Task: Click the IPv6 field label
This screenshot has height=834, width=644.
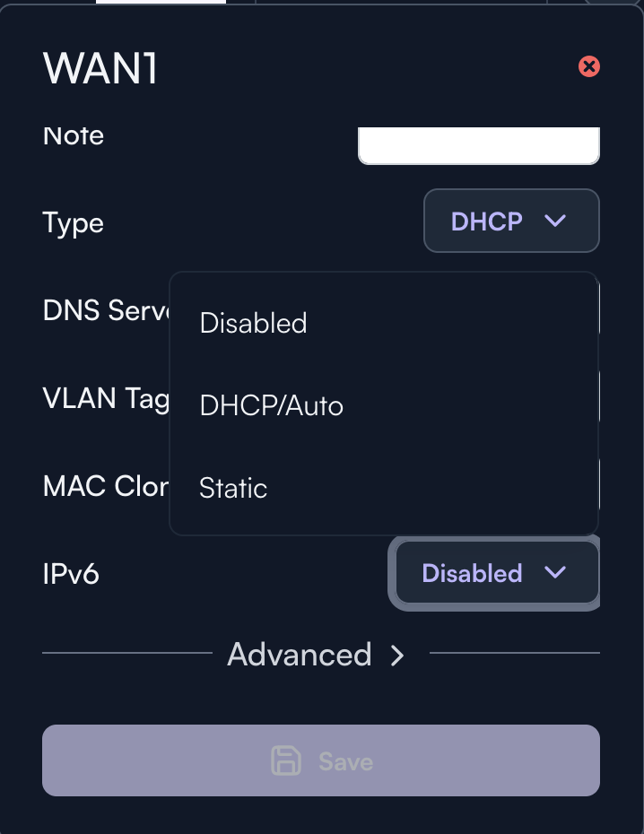Action: (71, 574)
